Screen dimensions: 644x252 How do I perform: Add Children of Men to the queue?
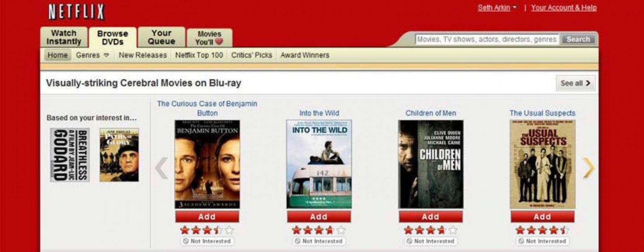click(x=431, y=217)
